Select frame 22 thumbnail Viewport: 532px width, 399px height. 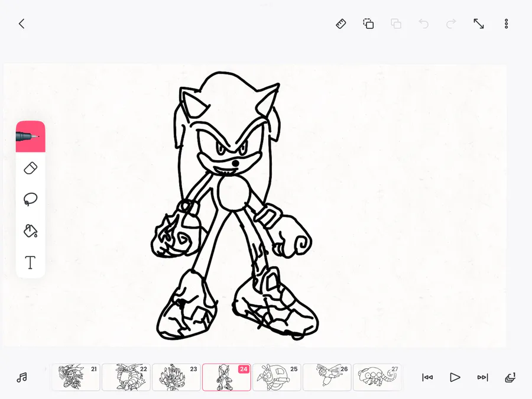click(x=126, y=377)
